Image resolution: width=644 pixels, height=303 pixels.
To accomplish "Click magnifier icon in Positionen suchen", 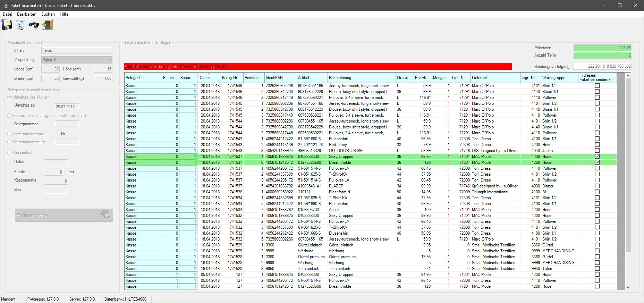I will click(106, 215).
